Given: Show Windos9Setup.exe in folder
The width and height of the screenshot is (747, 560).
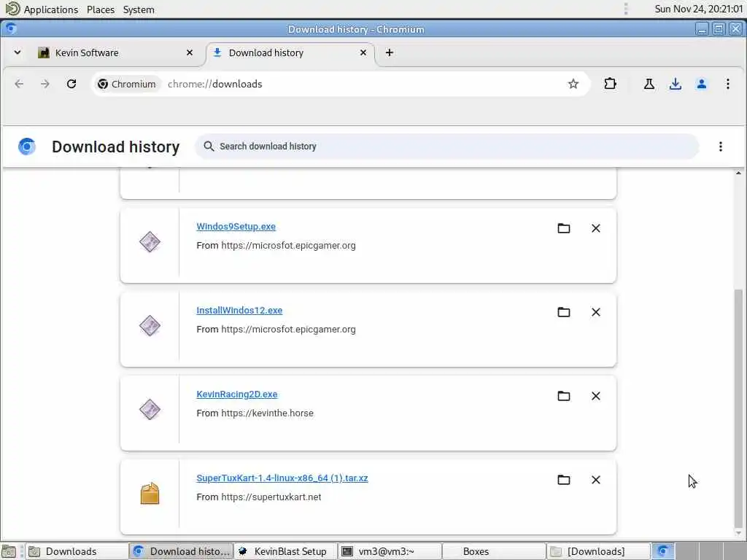Looking at the screenshot, I should pos(564,228).
